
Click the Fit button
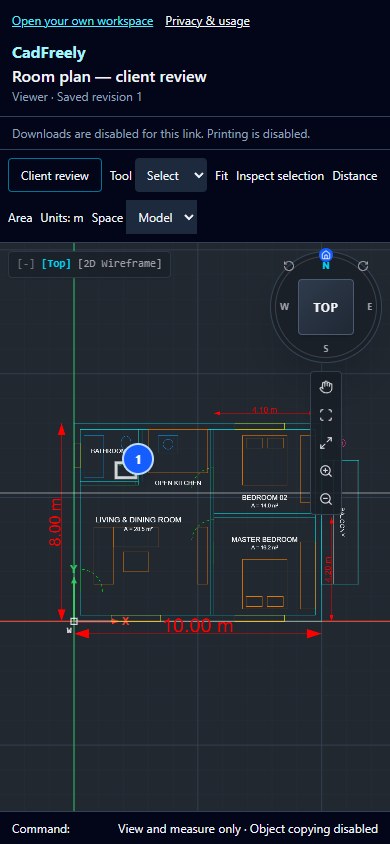point(222,176)
